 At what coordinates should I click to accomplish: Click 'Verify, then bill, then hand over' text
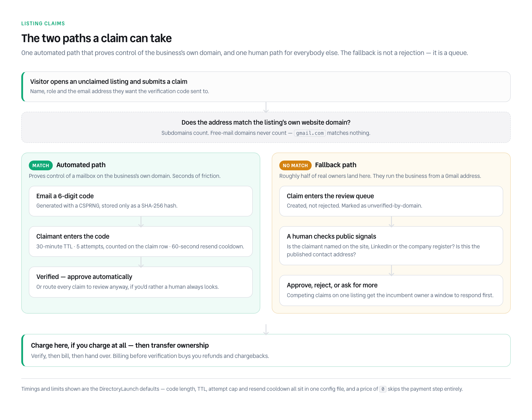tap(150, 356)
